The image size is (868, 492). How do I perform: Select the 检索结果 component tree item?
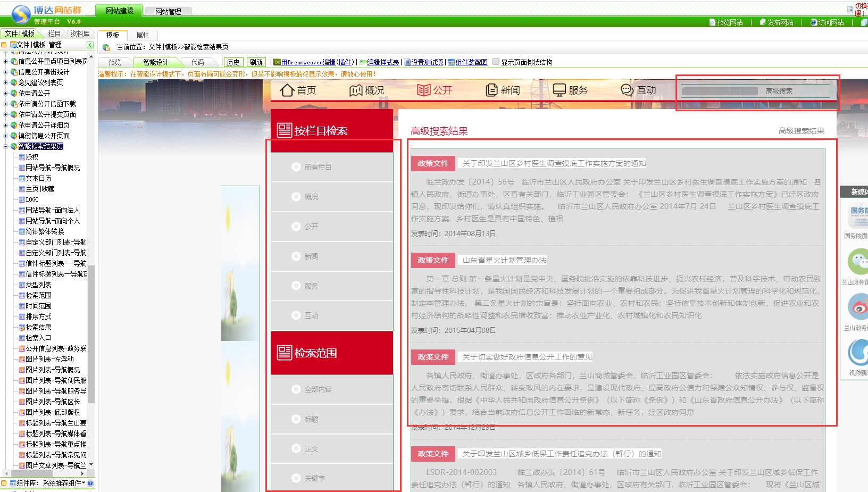[38, 327]
